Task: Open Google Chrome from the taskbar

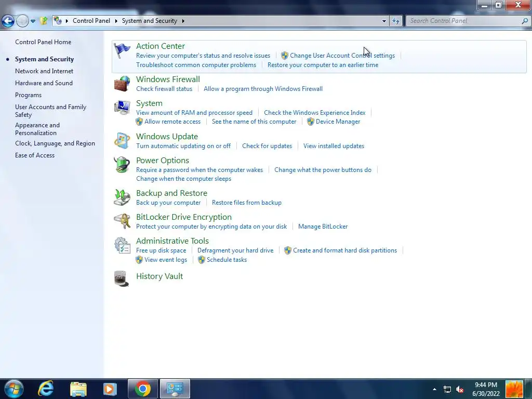Action: pyautogui.click(x=143, y=389)
